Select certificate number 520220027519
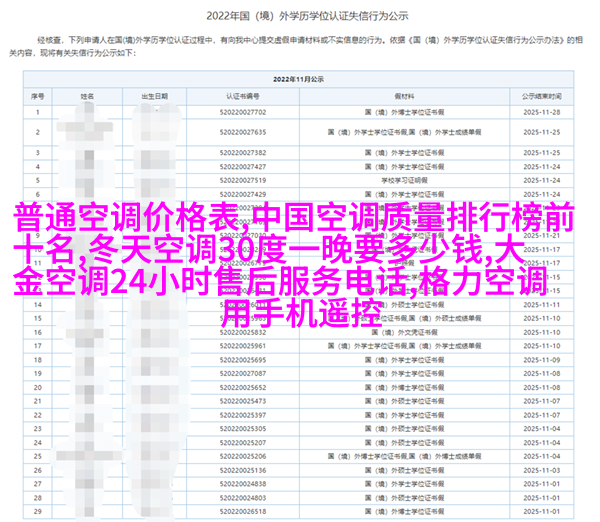The width and height of the screenshot is (600, 522). tap(243, 180)
